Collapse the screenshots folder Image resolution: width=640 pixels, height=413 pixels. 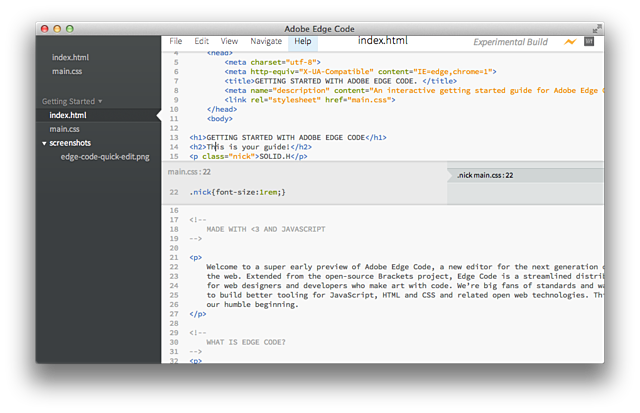pos(44,143)
